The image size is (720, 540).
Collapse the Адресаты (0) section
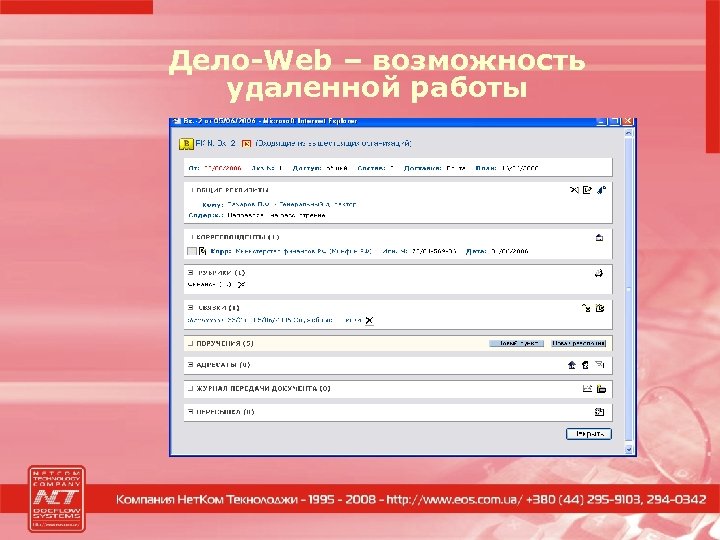coord(191,365)
